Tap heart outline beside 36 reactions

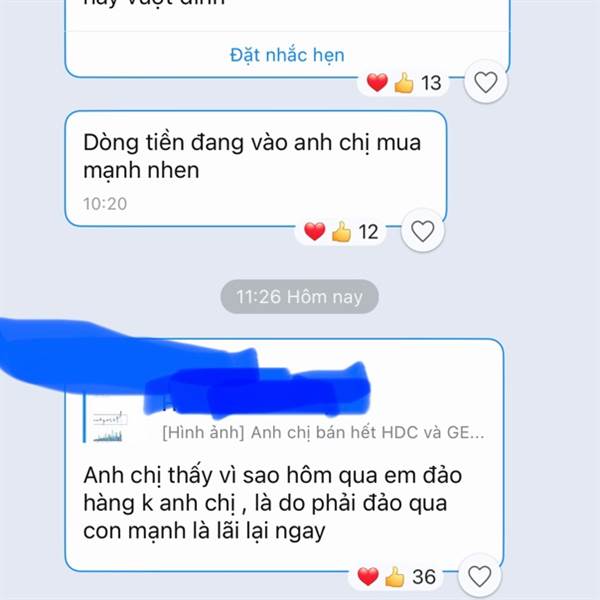pos(479,576)
